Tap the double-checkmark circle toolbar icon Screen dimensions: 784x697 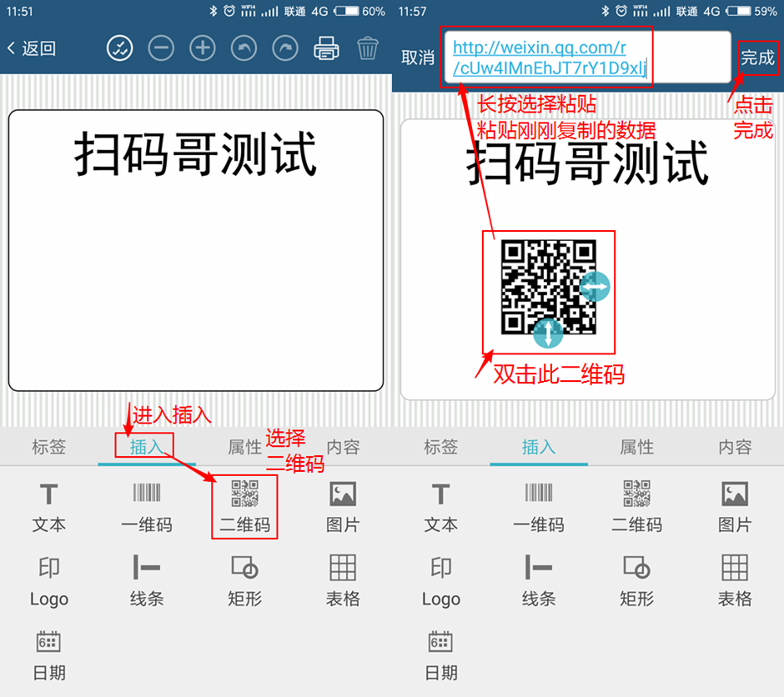click(120, 48)
